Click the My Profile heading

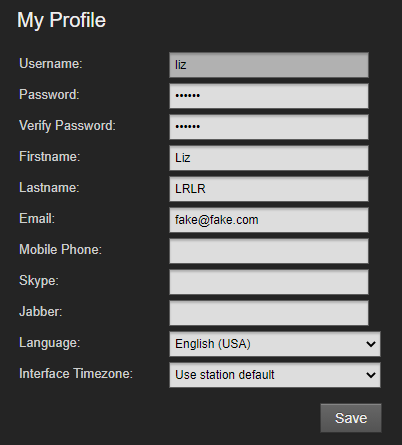62,20
